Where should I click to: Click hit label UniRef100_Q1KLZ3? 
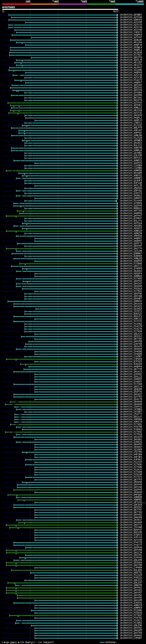click(x=131, y=376)
